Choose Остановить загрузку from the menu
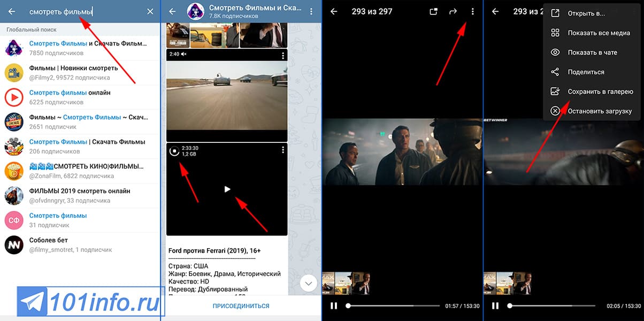The height and width of the screenshot is (321, 644). coord(600,111)
